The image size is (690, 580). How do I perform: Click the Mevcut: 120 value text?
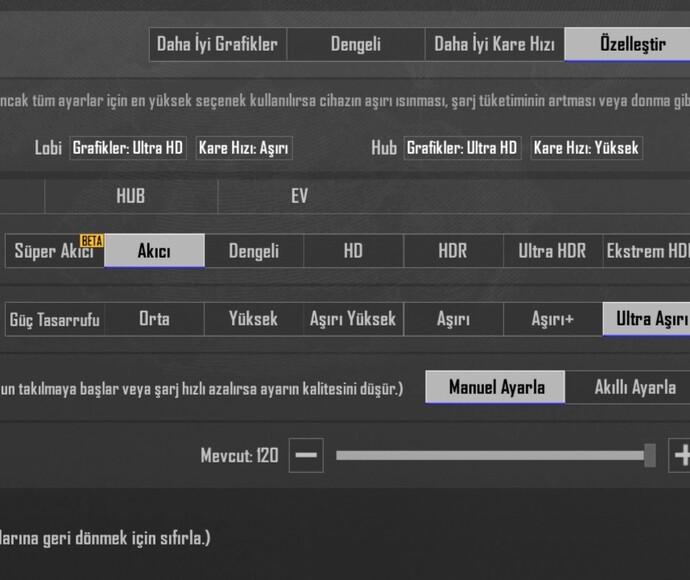coord(239,455)
